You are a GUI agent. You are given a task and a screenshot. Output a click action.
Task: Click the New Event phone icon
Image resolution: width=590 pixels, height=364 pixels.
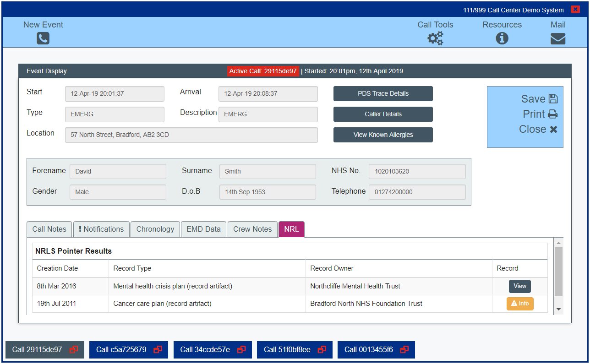43,38
